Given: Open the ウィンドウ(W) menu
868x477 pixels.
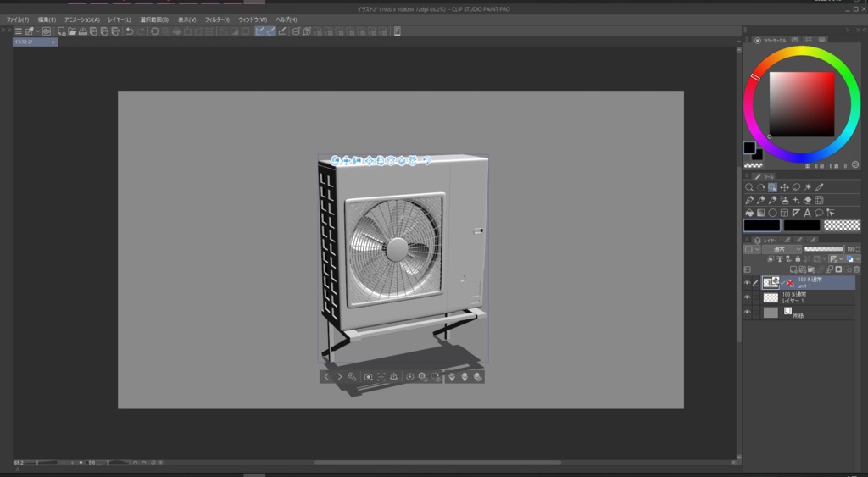Looking at the screenshot, I should [x=253, y=20].
